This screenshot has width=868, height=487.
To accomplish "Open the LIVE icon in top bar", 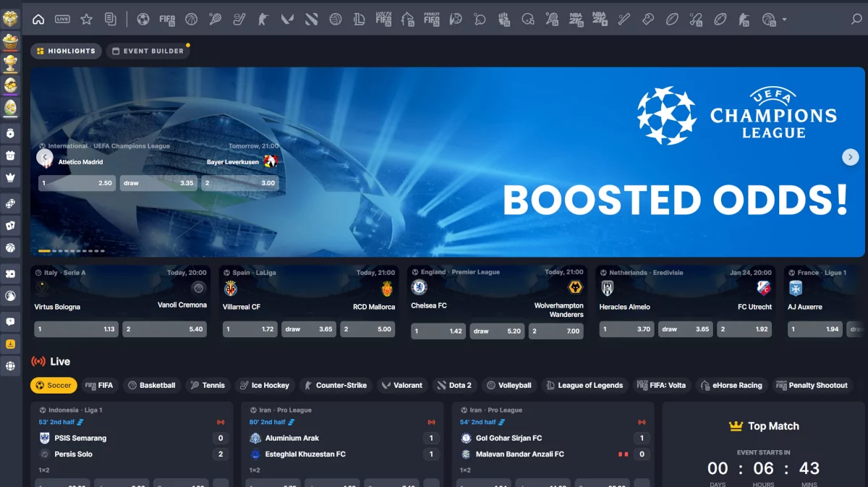I will (x=62, y=20).
